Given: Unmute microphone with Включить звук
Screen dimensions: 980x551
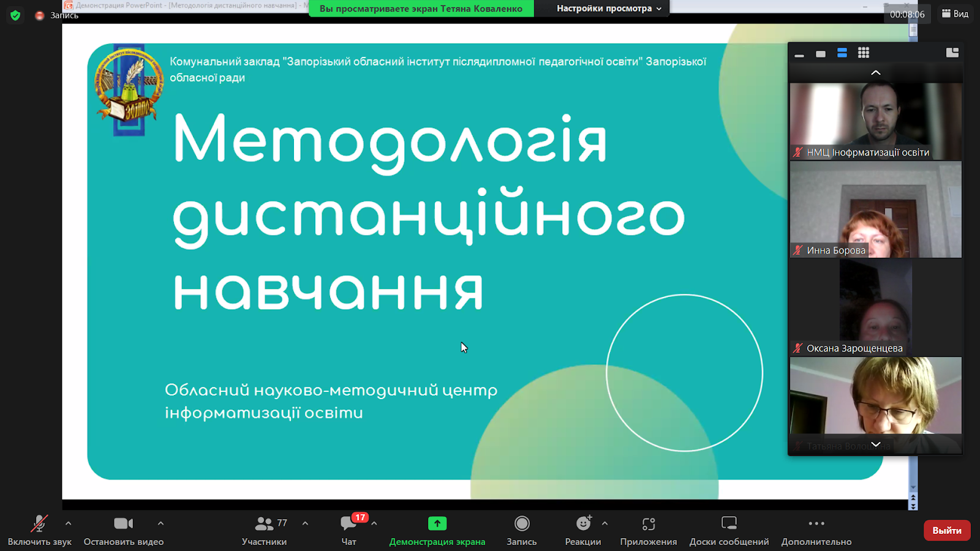Looking at the screenshot, I should (x=39, y=530).
